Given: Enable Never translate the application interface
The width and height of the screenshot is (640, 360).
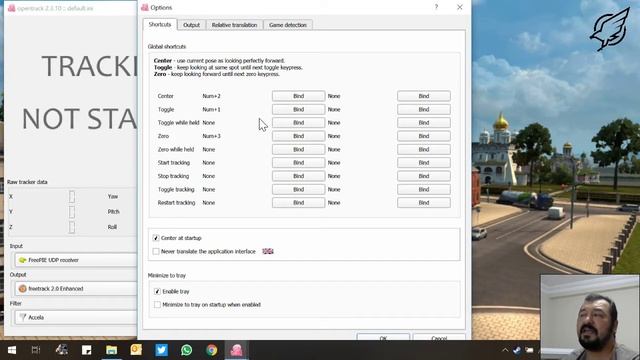Looking at the screenshot, I should (156, 251).
